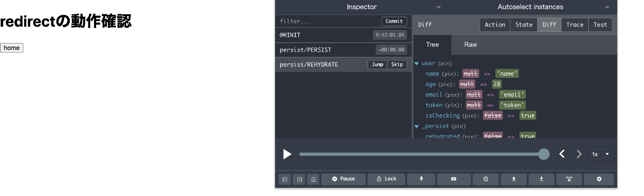Focus the action filter field
This screenshot has height=196, width=644.
tap(328, 21)
